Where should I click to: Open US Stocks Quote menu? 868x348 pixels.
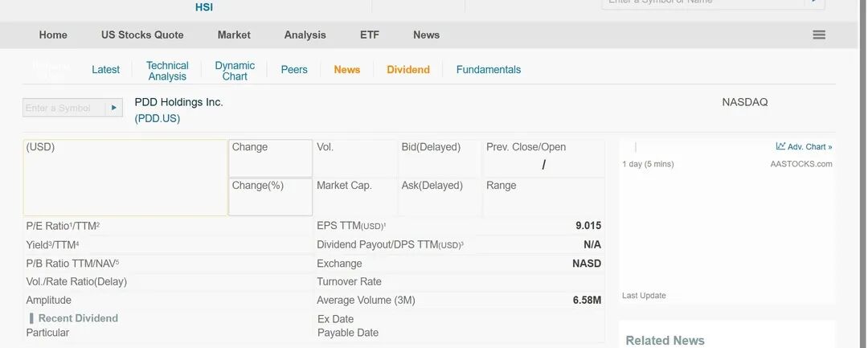point(142,35)
